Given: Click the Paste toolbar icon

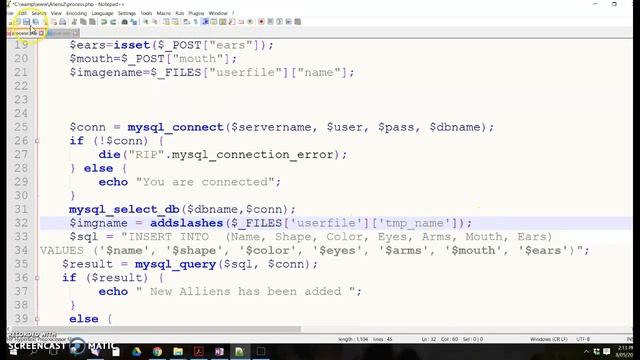Looking at the screenshot, I should tap(93, 22).
